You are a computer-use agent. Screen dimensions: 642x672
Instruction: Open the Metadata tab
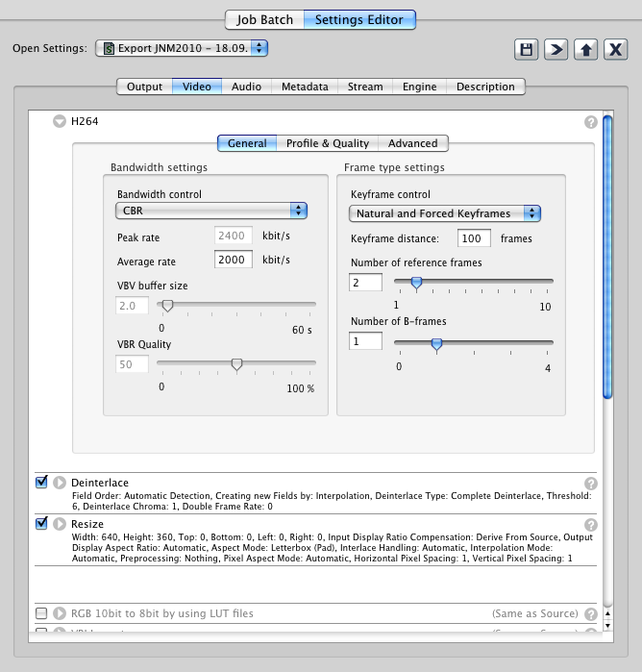coord(305,87)
